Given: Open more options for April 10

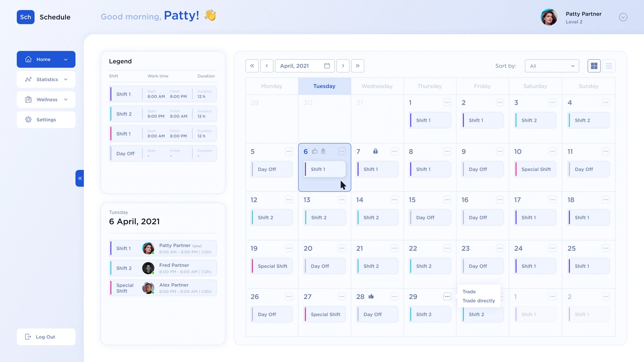Looking at the screenshot, I should (x=553, y=151).
